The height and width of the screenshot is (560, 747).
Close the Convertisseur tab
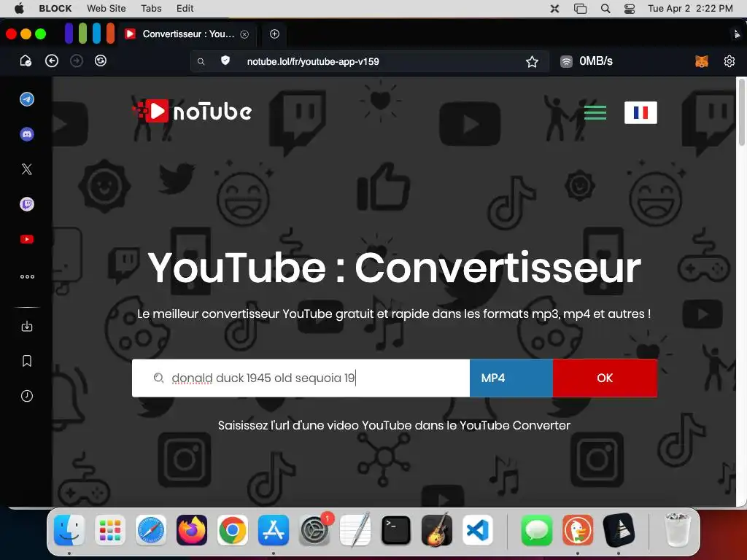click(244, 34)
